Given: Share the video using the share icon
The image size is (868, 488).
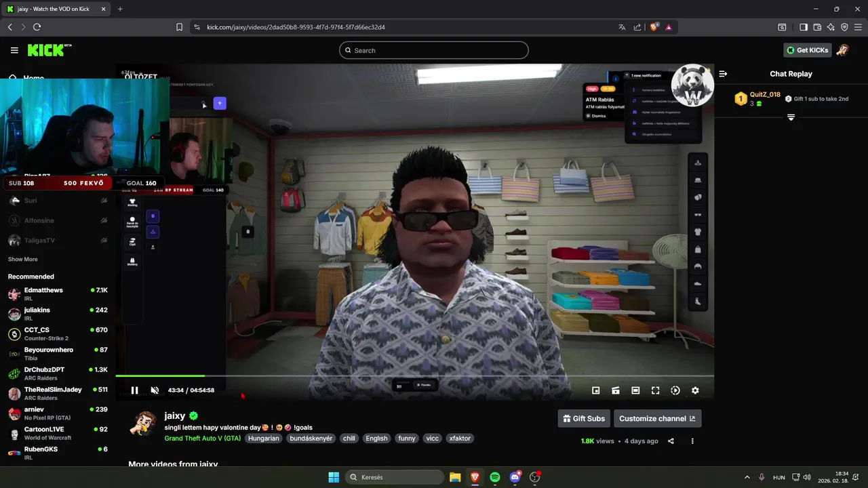Looking at the screenshot, I should pyautogui.click(x=671, y=441).
